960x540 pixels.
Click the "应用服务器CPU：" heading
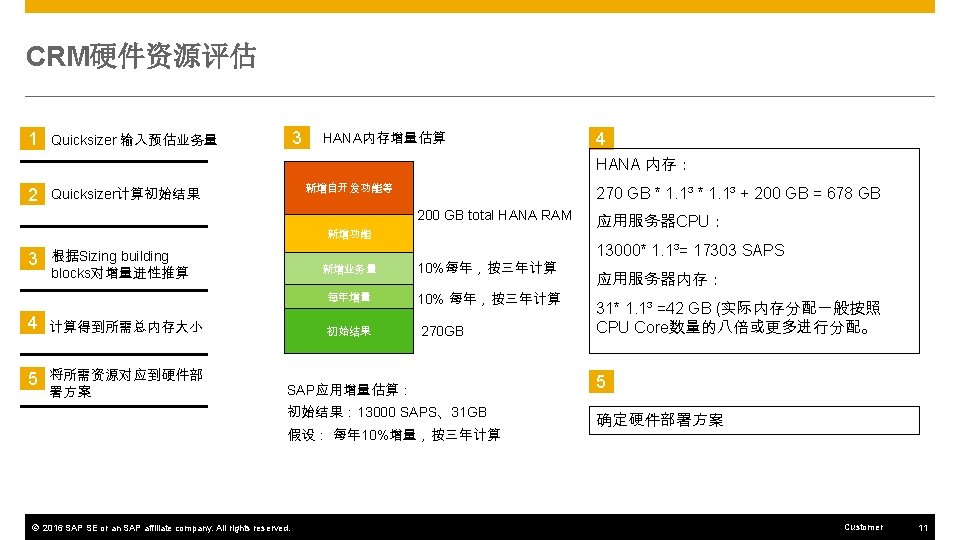(659, 221)
